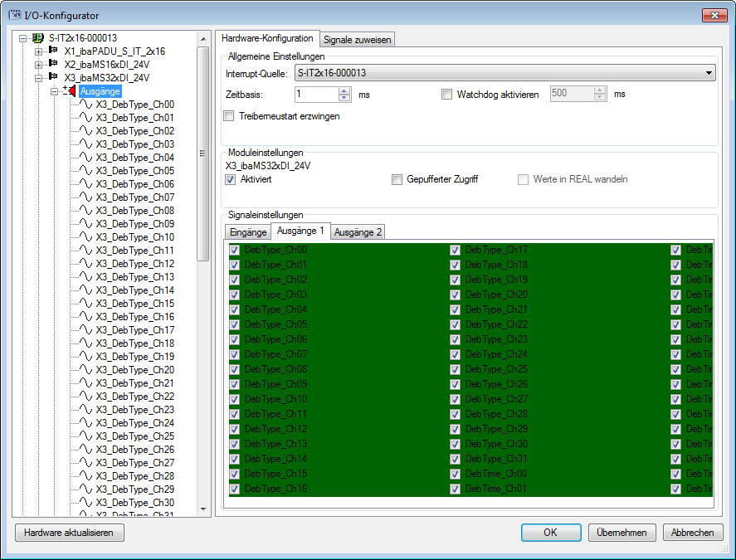Image resolution: width=736 pixels, height=560 pixels.
Task: Click the signal wave icon of X3_DebType_Ch10
Action: pos(85,237)
